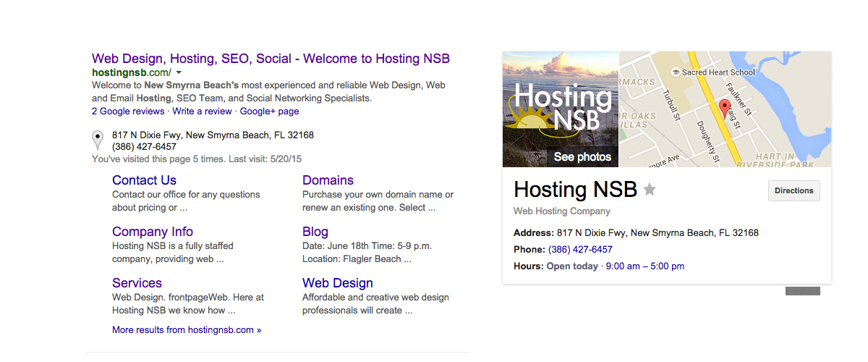Expand the green arrow next to hostingnsb.com
Screen dimensions: 868x362
click(x=179, y=73)
